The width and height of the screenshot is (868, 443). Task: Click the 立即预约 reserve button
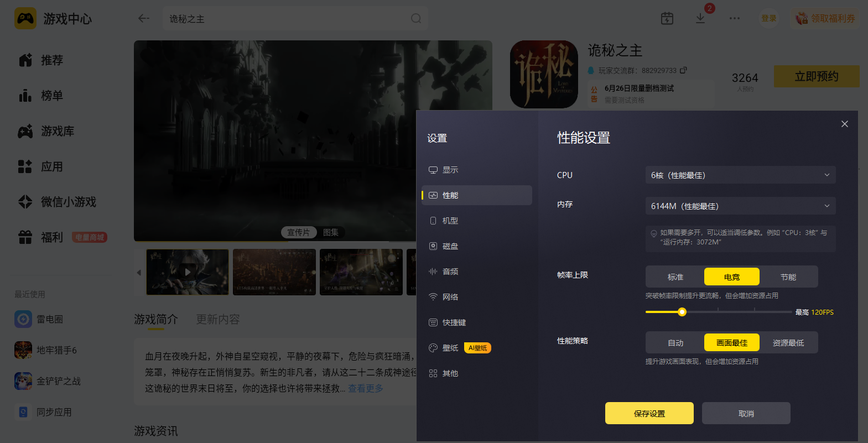(817, 76)
